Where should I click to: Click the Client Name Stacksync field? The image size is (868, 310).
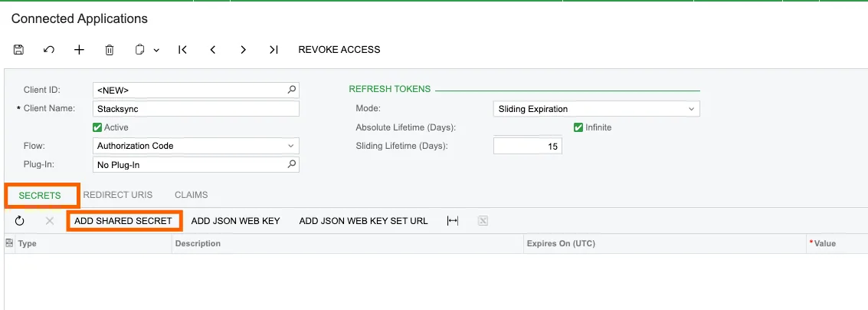pyautogui.click(x=196, y=109)
